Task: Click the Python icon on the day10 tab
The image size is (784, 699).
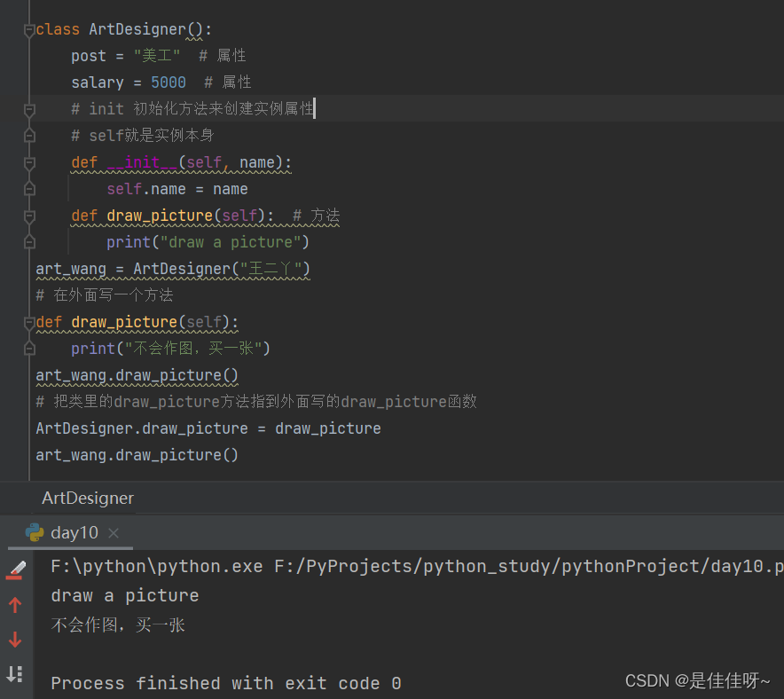Action: (35, 532)
